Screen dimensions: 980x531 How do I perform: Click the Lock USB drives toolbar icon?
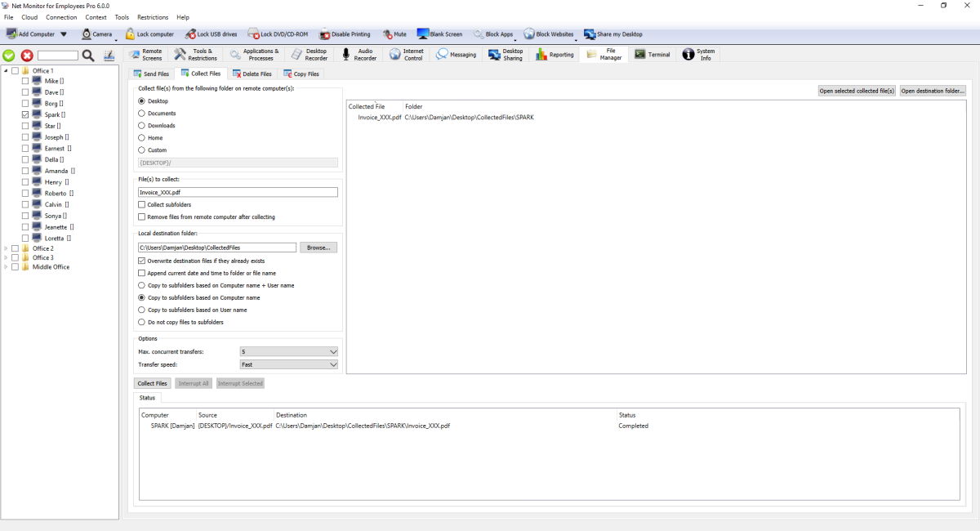[190, 34]
